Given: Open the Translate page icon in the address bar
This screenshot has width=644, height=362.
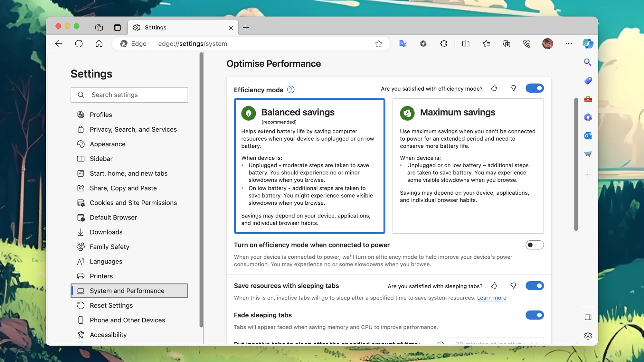Looking at the screenshot, I should pos(402,43).
